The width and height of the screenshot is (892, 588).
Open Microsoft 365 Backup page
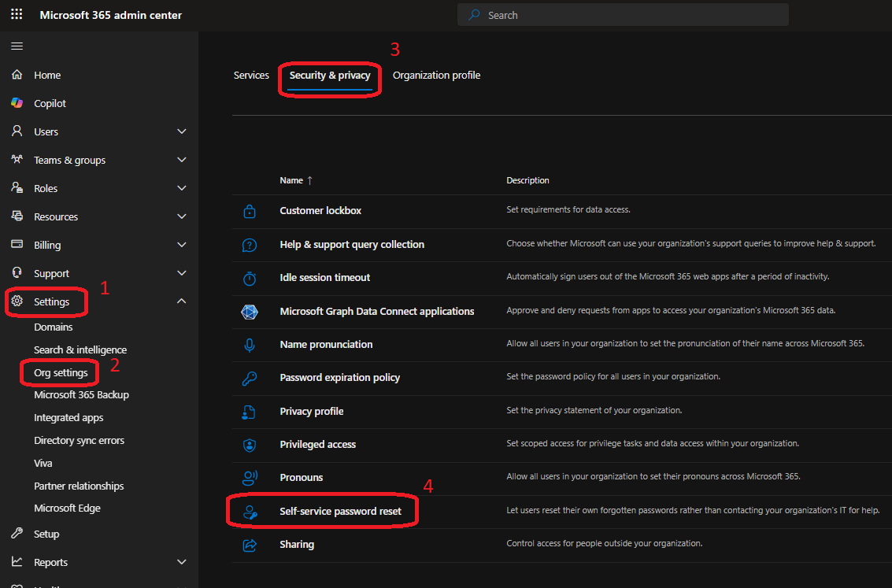[x=81, y=394]
